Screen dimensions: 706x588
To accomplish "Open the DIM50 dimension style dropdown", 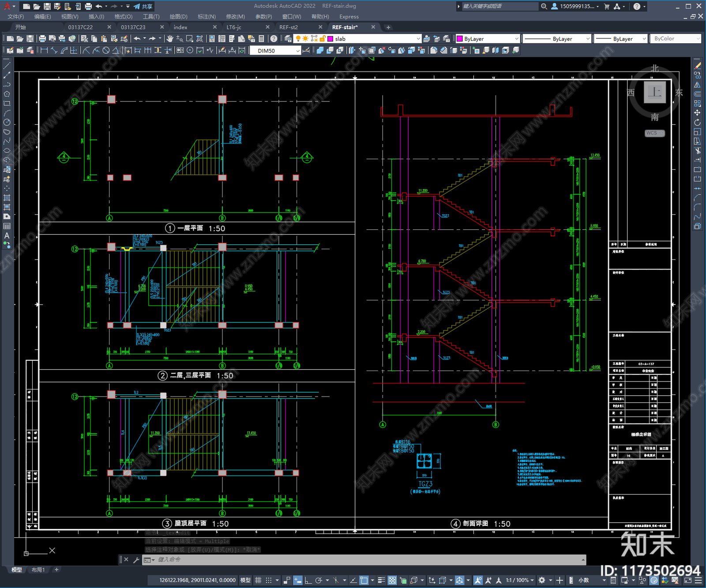I will [x=298, y=51].
